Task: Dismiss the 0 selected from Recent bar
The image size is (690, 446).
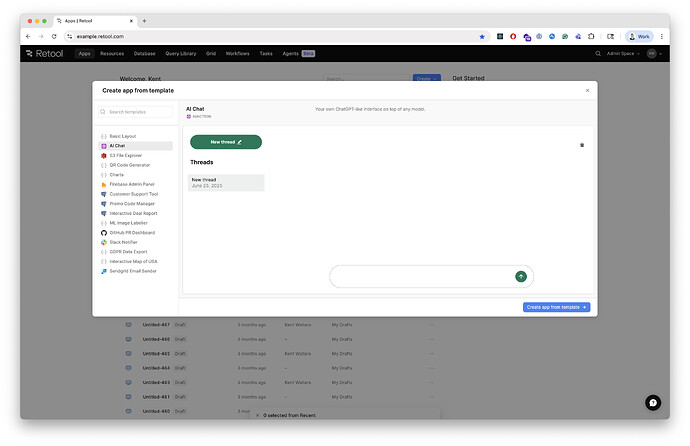Action: pos(257,415)
